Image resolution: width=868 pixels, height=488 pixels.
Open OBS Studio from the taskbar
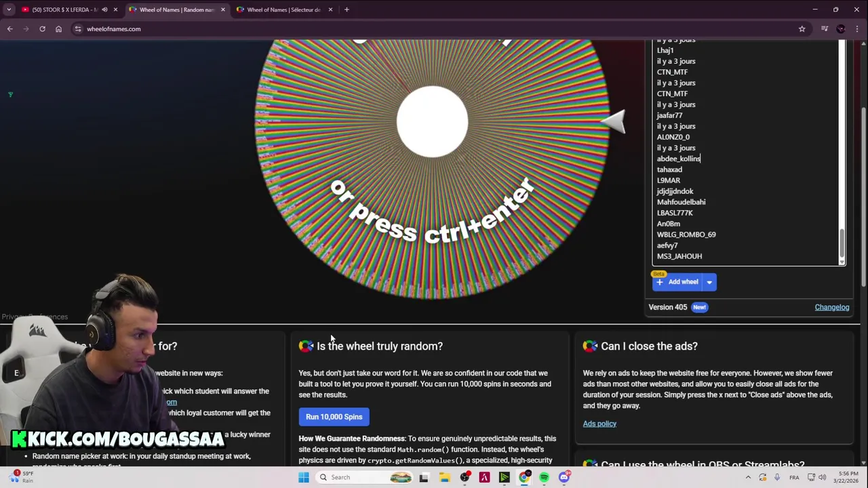465,477
